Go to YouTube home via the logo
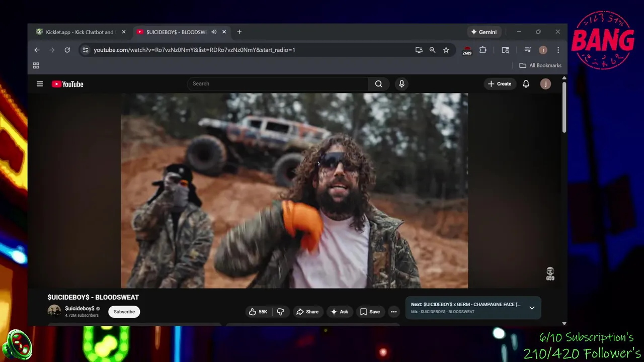644x362 pixels. click(67, 84)
